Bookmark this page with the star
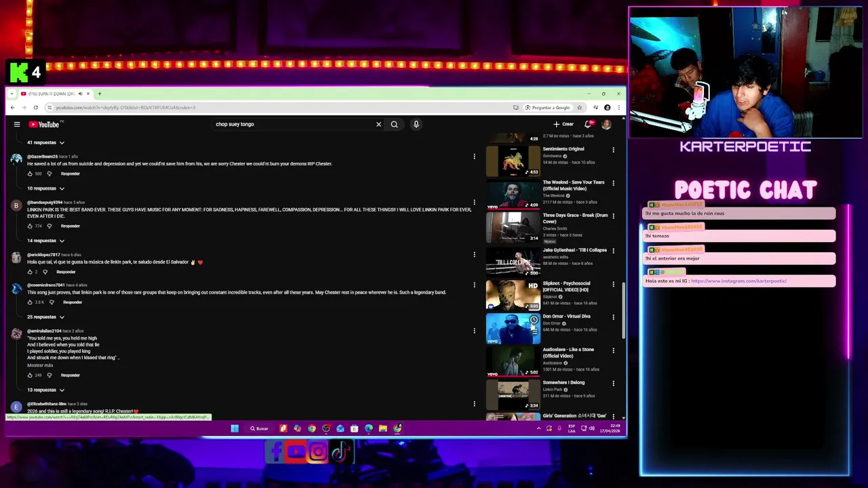Image resolution: width=868 pixels, height=488 pixels. (579, 108)
